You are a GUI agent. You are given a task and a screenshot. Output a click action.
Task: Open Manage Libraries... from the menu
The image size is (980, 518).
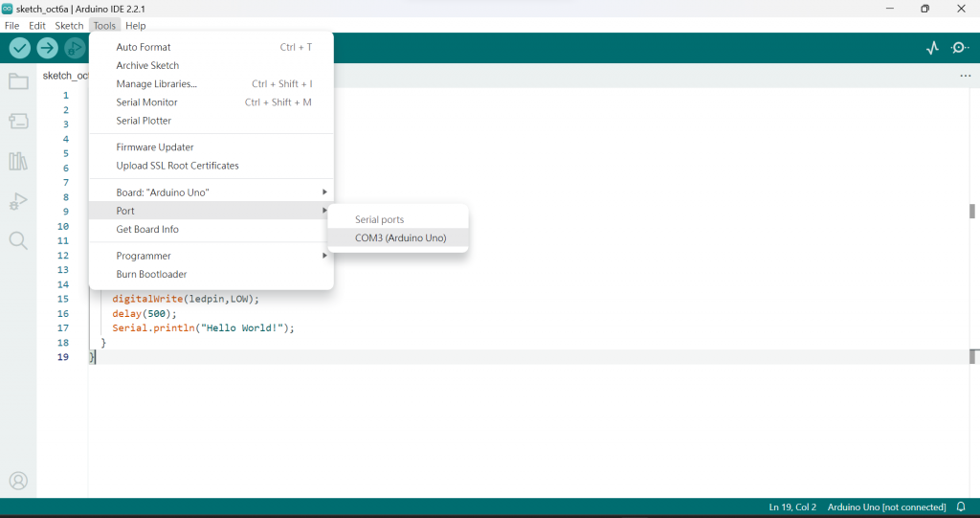(212, 84)
